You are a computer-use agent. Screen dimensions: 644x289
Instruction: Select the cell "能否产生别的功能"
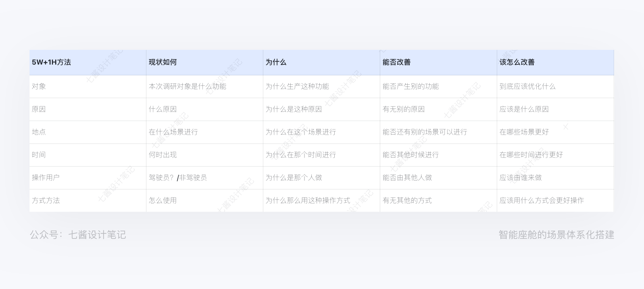pyautogui.click(x=438, y=86)
